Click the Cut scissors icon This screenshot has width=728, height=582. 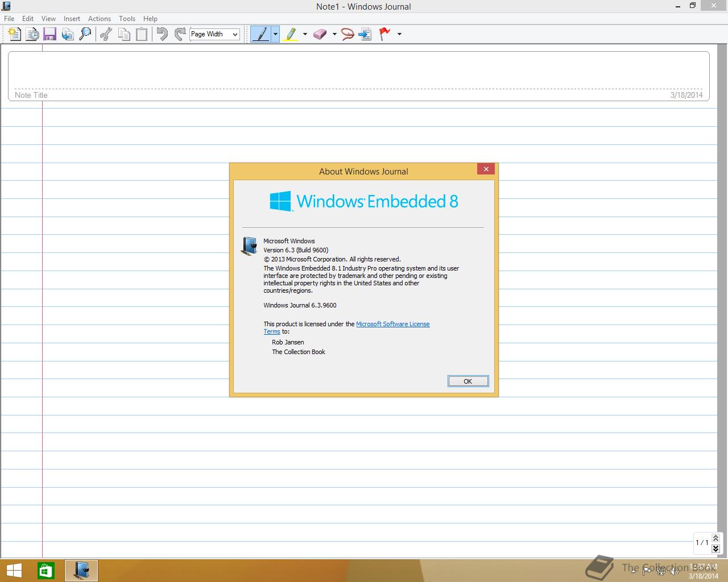pyautogui.click(x=106, y=34)
